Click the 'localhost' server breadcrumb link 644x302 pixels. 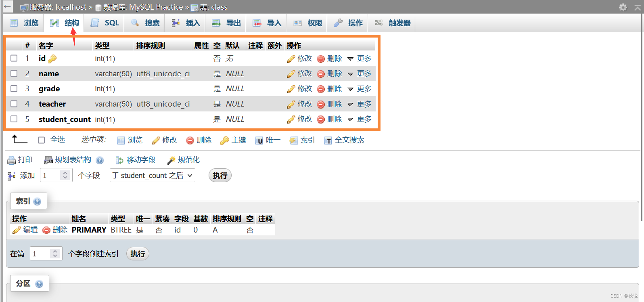[x=71, y=7]
